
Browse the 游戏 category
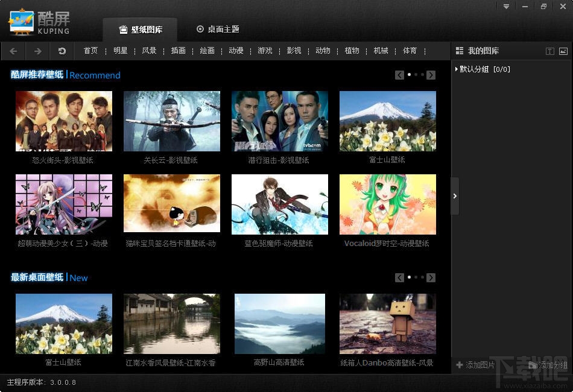coord(265,51)
